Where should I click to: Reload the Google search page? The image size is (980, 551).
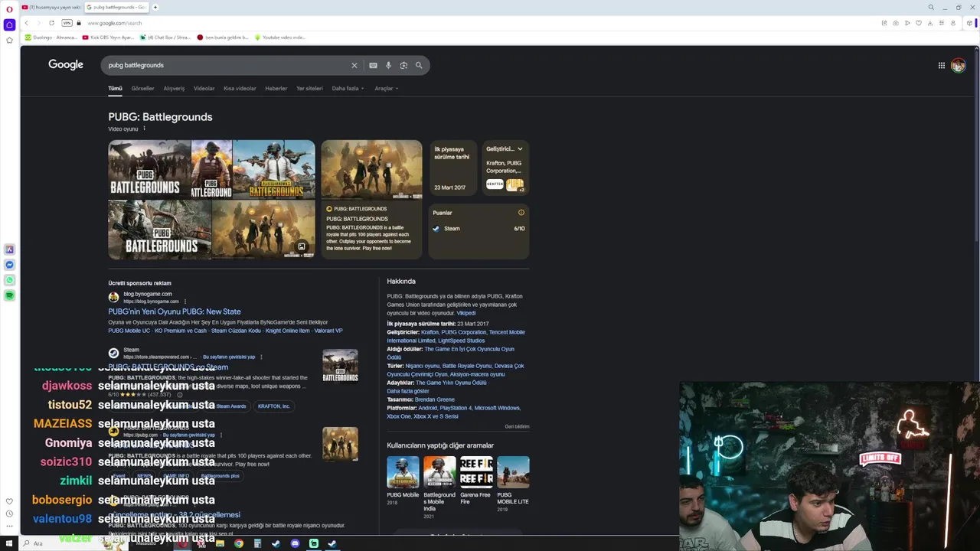[51, 23]
